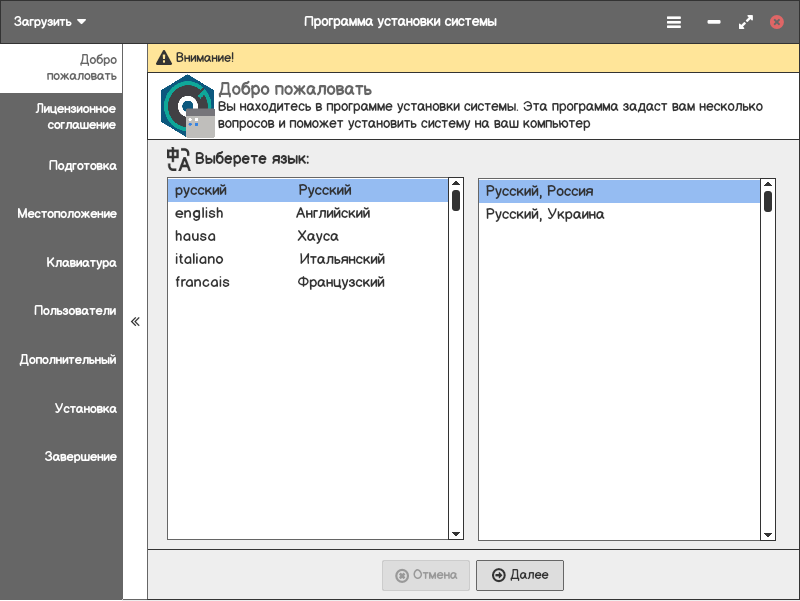Viewport: 800px width, 601px height.
Task: Select the Пользователи step in sidebar
Action: coord(75,311)
